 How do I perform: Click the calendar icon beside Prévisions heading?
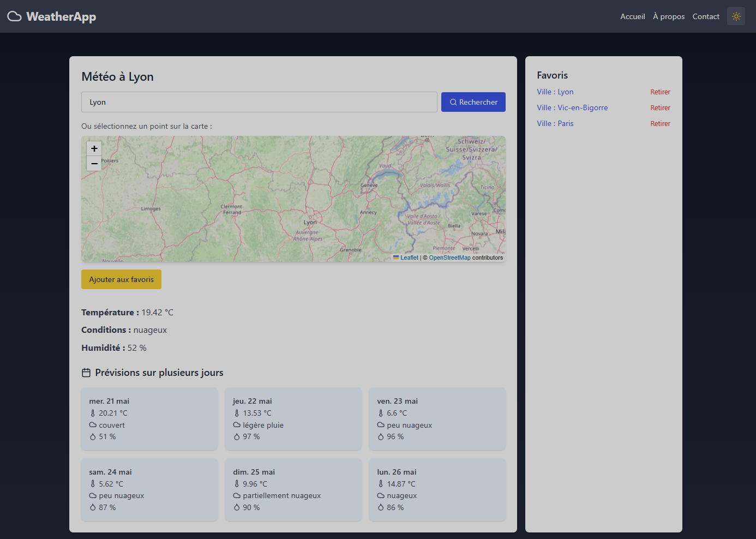pos(86,373)
